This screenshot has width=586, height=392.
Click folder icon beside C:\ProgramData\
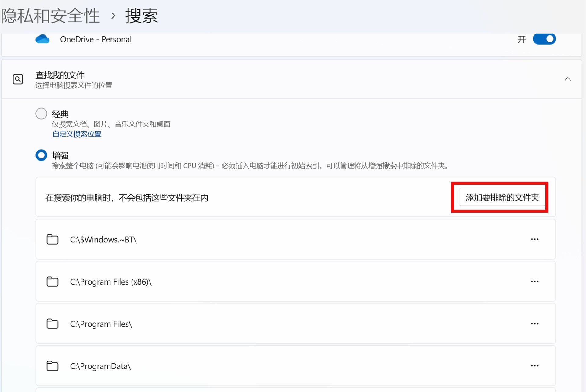[x=52, y=366]
